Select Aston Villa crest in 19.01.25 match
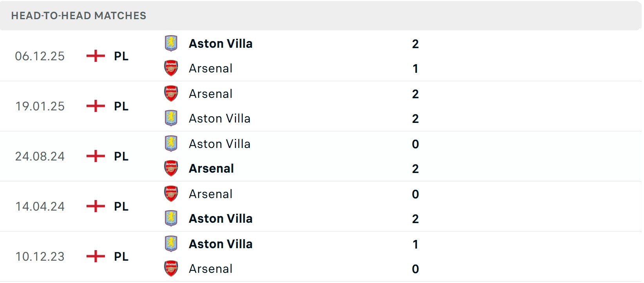This screenshot has width=644, height=283. click(x=171, y=118)
